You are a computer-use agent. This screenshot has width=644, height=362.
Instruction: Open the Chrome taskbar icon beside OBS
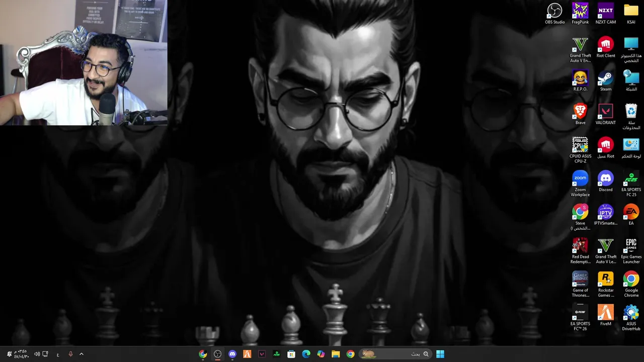[x=203, y=354]
